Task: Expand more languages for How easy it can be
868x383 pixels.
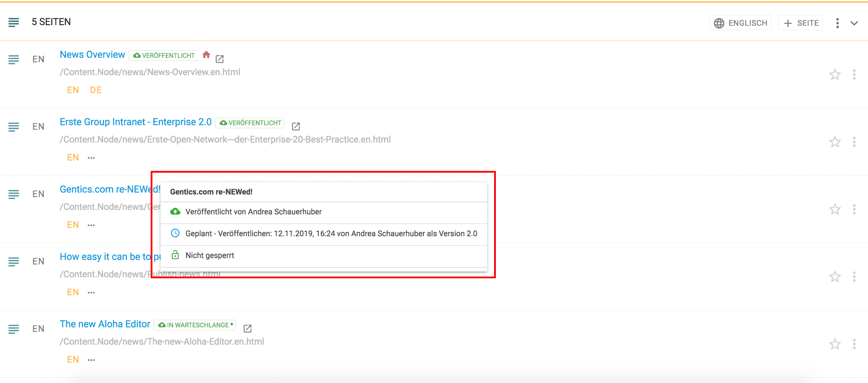Action: click(x=91, y=293)
